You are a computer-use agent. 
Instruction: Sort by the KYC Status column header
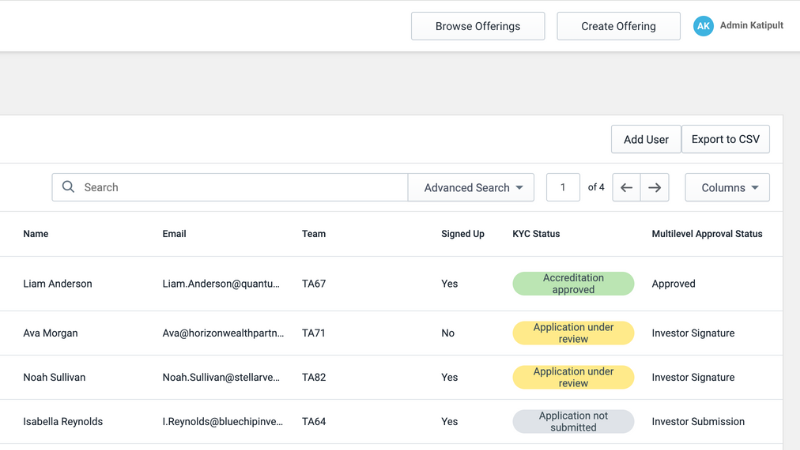coord(536,234)
